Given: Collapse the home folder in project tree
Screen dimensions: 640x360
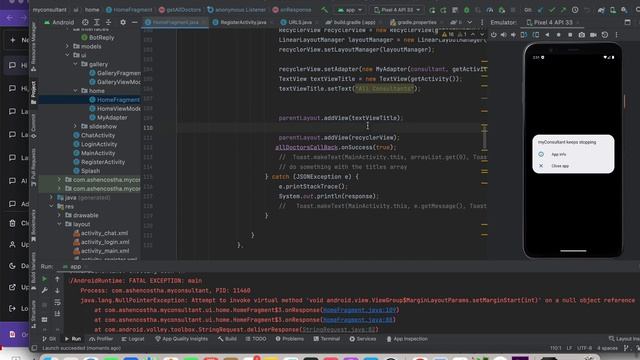Looking at the screenshot, I should (76, 91).
